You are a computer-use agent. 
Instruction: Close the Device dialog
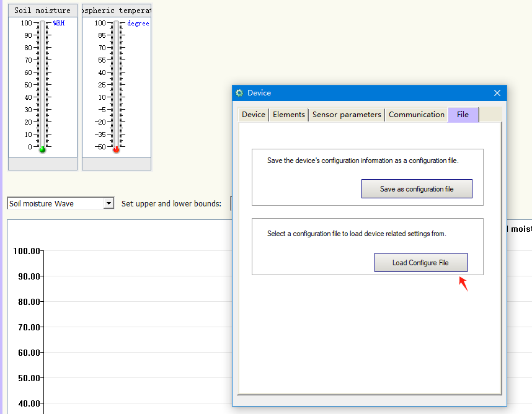tap(497, 93)
